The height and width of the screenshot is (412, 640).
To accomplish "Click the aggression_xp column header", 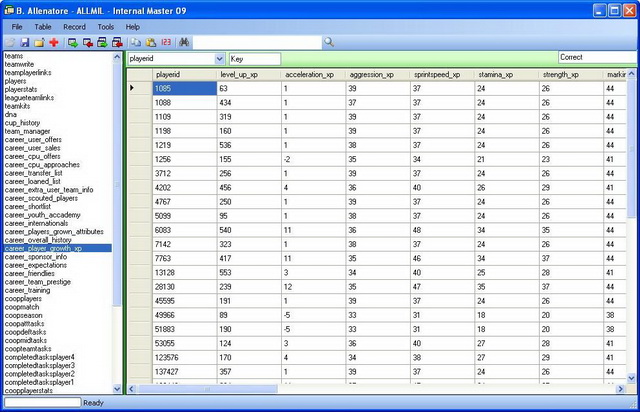I will 378,75.
